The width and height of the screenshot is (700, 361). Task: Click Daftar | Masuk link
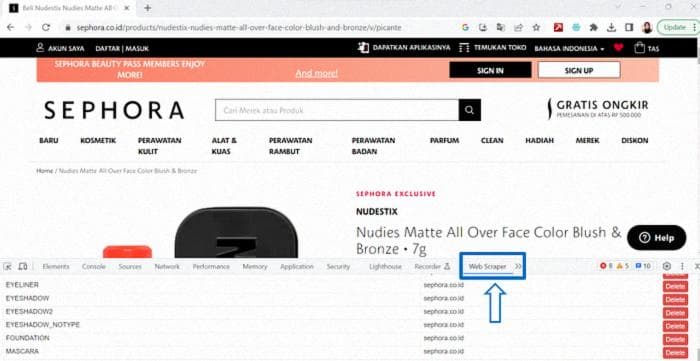pos(122,49)
